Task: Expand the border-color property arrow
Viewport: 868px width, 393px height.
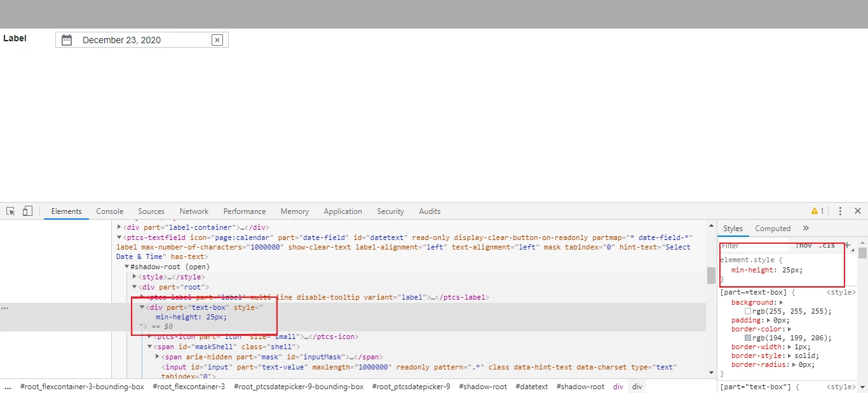Action: [790, 330]
